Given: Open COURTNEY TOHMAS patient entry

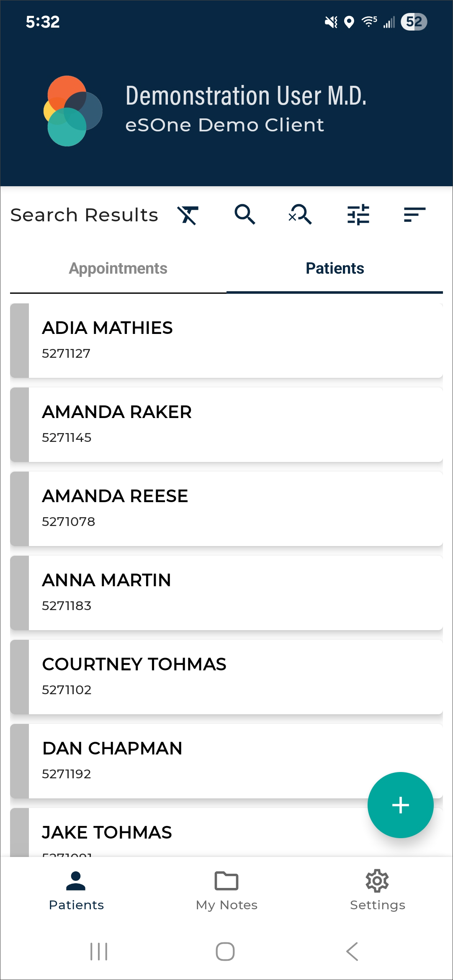Looking at the screenshot, I should point(226,677).
